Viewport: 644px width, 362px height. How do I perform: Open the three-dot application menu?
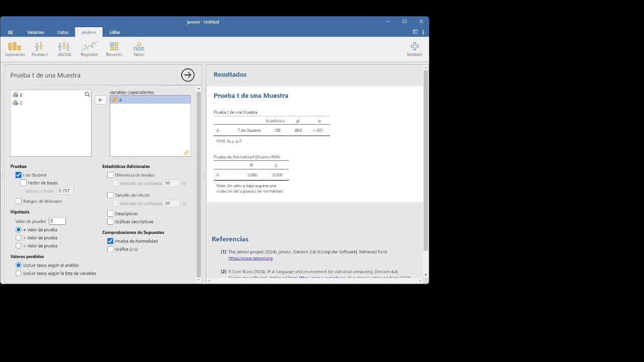click(x=423, y=32)
